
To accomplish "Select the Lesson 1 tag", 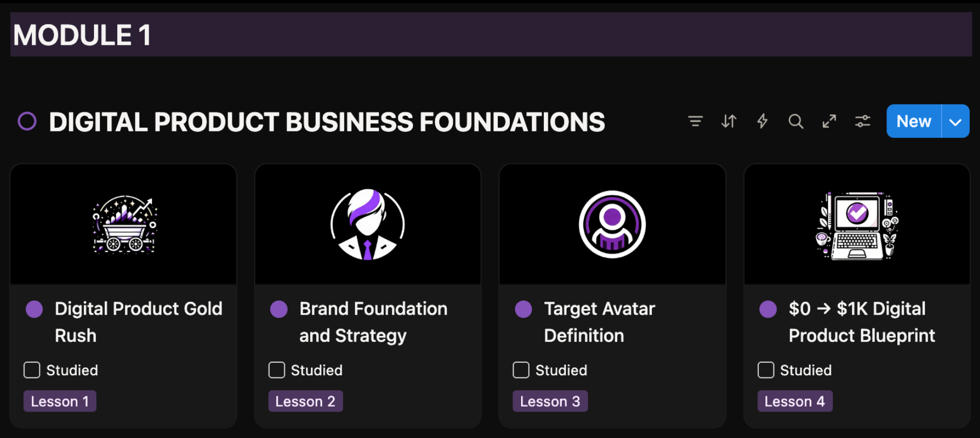I will 60,401.
